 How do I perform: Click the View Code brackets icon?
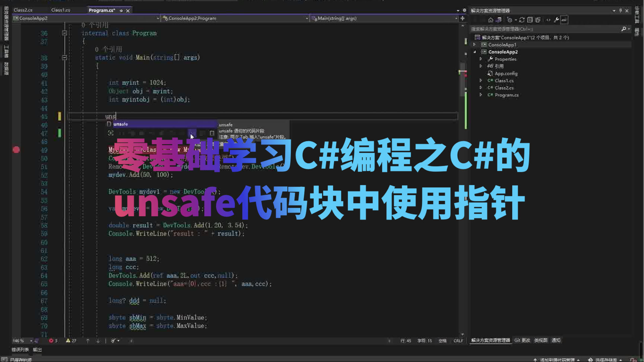pos(548,20)
